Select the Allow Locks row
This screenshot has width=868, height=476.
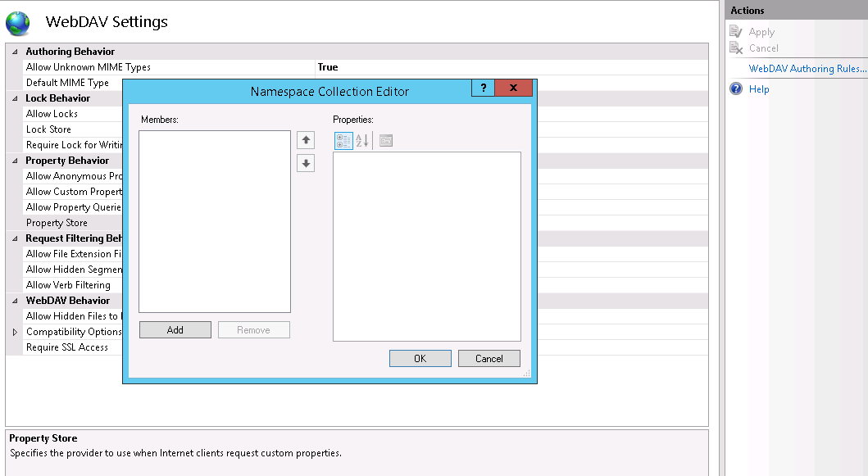coord(72,113)
